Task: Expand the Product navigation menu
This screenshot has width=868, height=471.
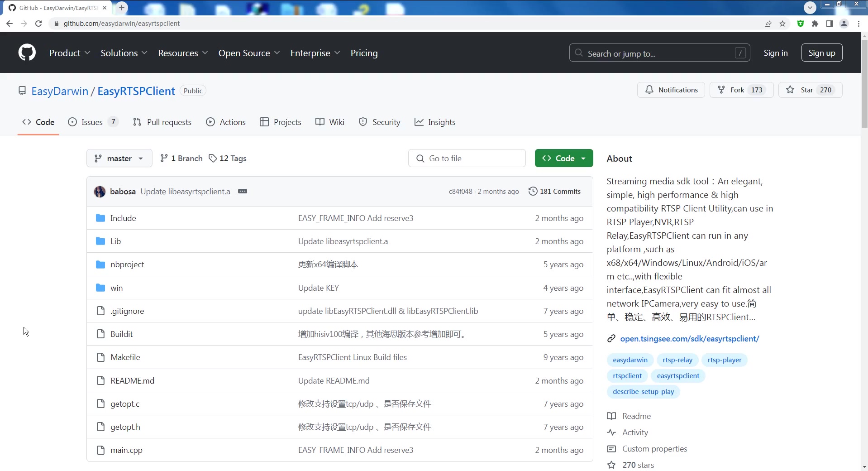Action: tap(70, 53)
